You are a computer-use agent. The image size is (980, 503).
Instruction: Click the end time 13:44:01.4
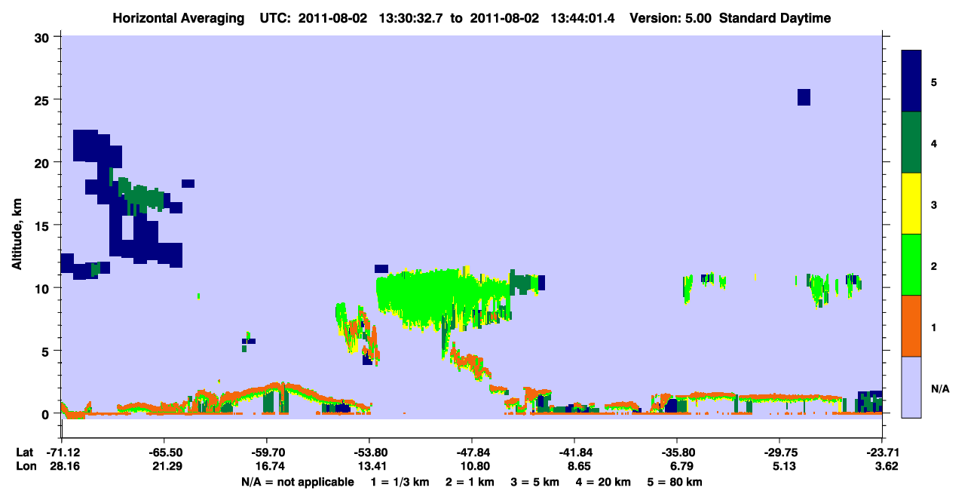[x=583, y=18]
